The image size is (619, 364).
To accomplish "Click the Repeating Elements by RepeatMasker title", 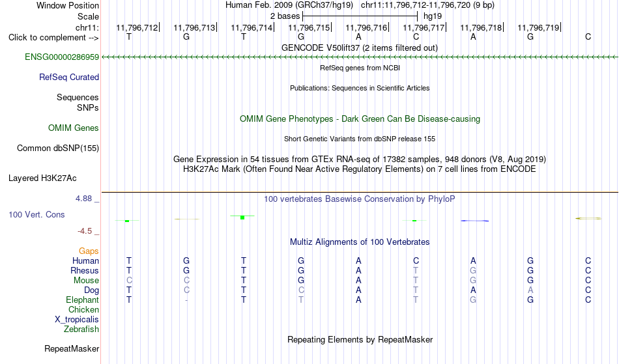I will pos(360,340).
